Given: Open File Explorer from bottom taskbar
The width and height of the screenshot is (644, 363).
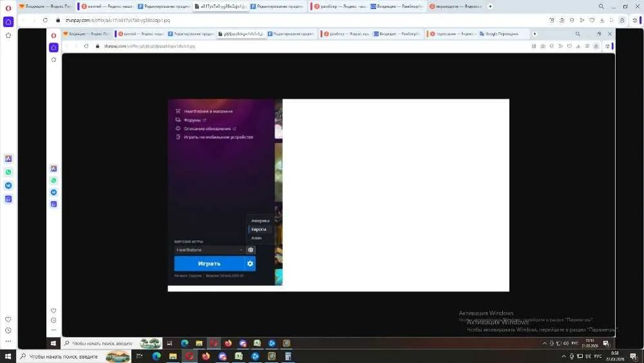Looking at the screenshot, I should [x=173, y=357].
